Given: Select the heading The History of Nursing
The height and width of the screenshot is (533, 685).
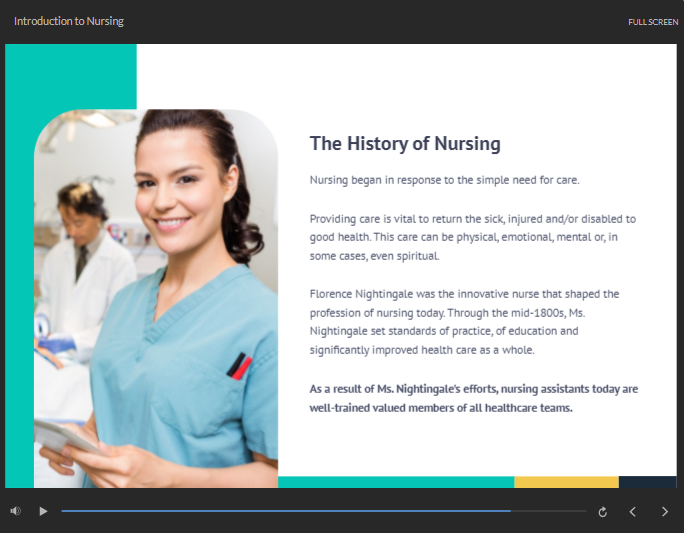Looking at the screenshot, I should pos(405,143).
